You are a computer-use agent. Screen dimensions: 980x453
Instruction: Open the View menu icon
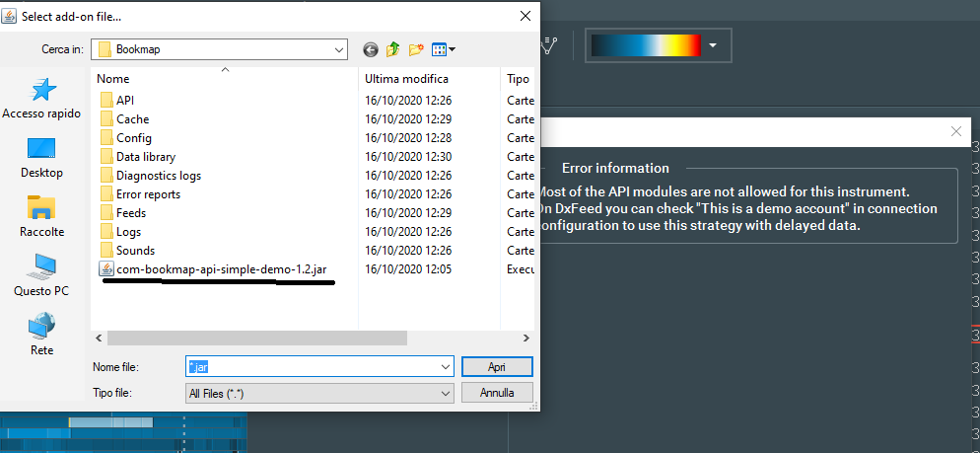click(x=443, y=48)
